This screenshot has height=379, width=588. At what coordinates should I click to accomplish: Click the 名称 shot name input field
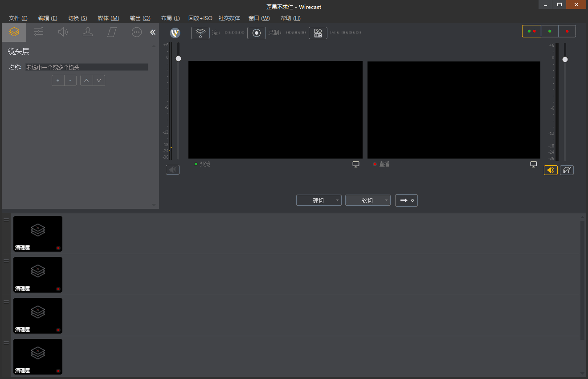click(x=86, y=67)
